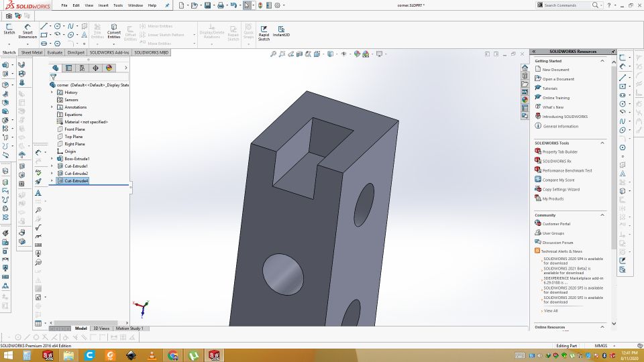Collapse the SOLIDWORKS Tools section
Viewport: 644px width, 362px height.
(602, 143)
